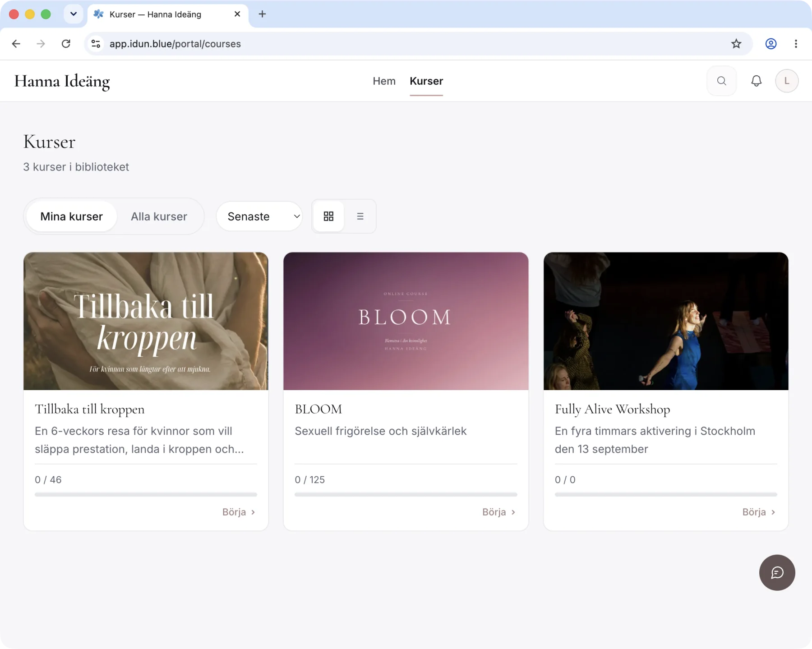Select the Fully Alive Workshop card title
Screen dimensions: 812x649
612,409
